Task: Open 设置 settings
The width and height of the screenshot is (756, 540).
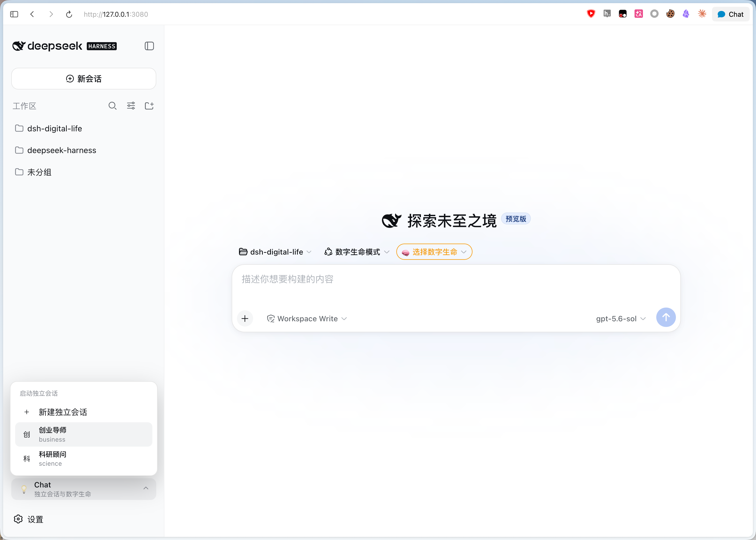Action: (x=29, y=519)
